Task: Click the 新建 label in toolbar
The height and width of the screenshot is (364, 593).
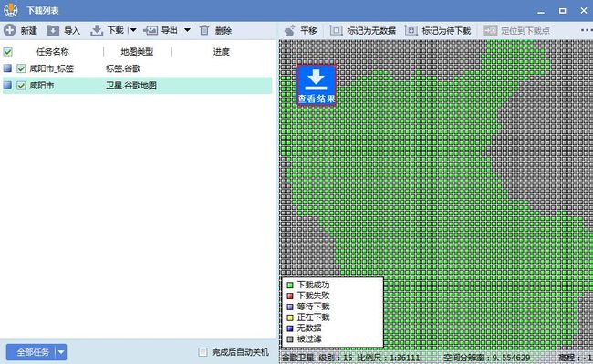Action: (29, 31)
